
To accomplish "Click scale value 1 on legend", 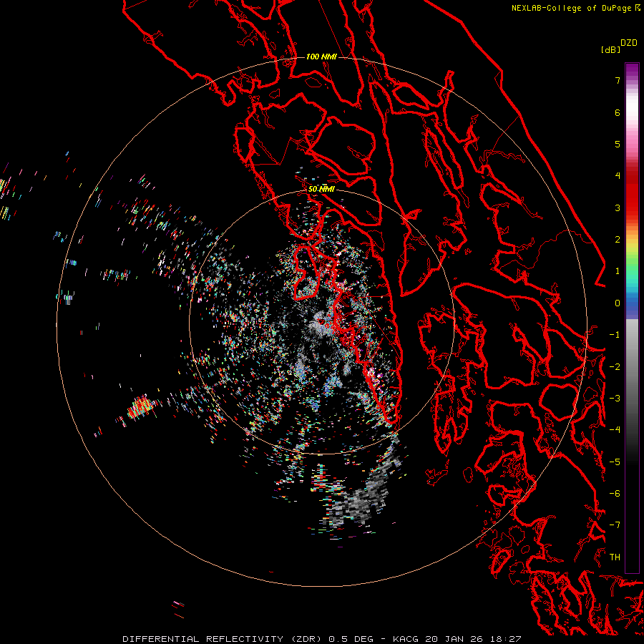I will pyautogui.click(x=618, y=271).
